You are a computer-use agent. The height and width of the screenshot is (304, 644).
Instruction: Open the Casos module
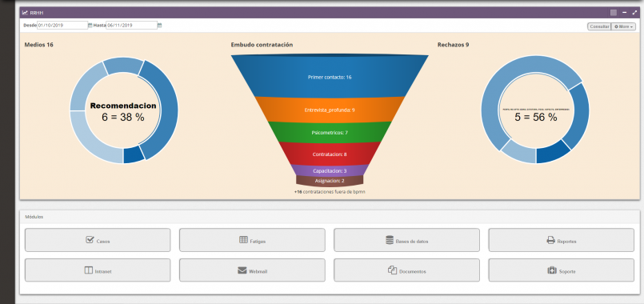[x=98, y=240]
